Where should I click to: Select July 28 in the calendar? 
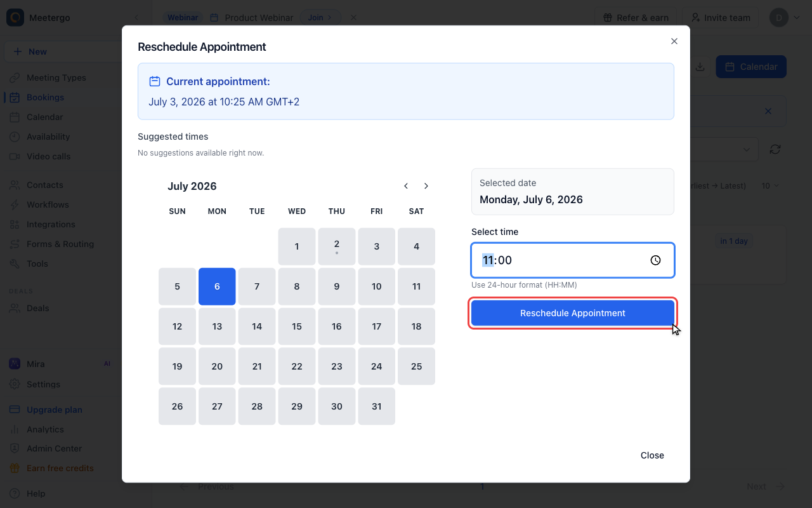tap(257, 406)
